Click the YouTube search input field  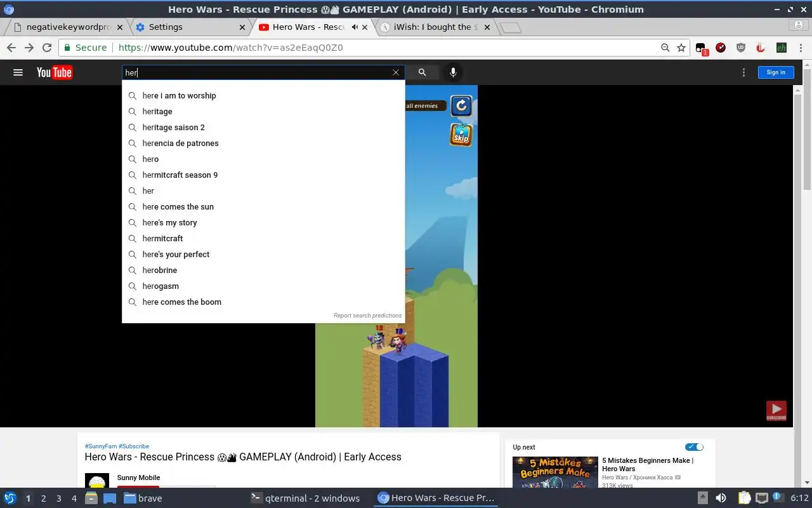tap(257, 72)
